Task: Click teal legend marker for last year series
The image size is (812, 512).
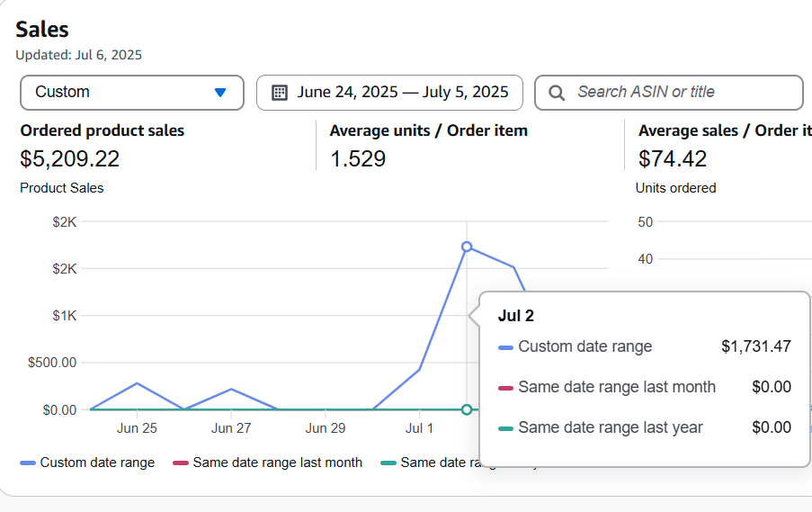Action: [x=388, y=463]
